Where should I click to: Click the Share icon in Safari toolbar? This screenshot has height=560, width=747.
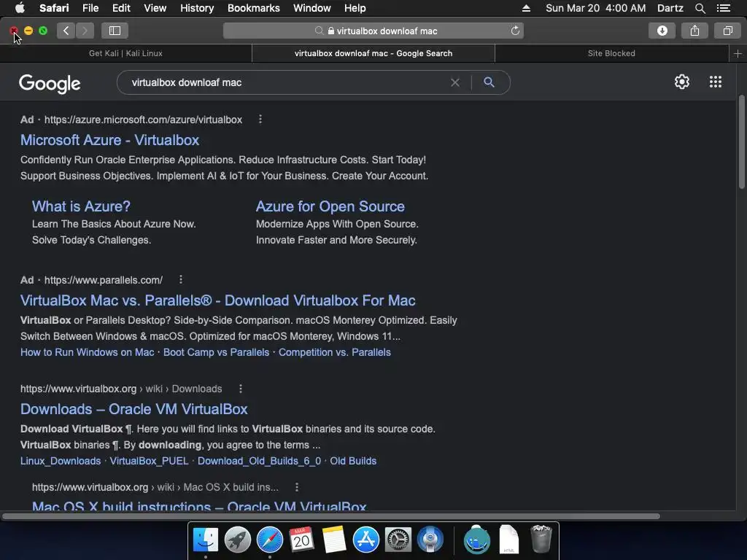pos(694,31)
